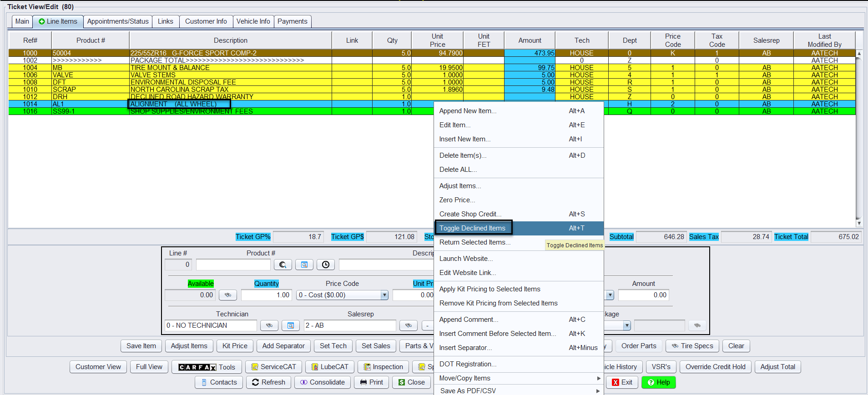Click the Consolidate button
868x395 pixels.
tap(322, 382)
